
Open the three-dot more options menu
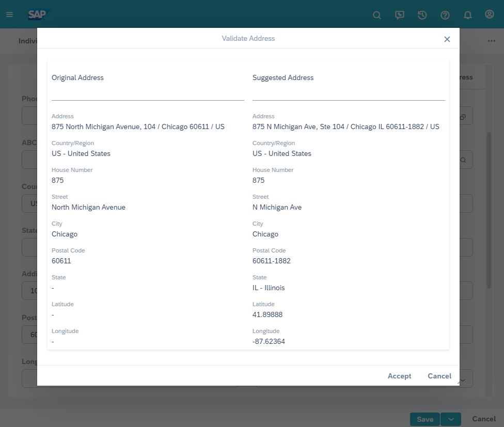coord(491,41)
